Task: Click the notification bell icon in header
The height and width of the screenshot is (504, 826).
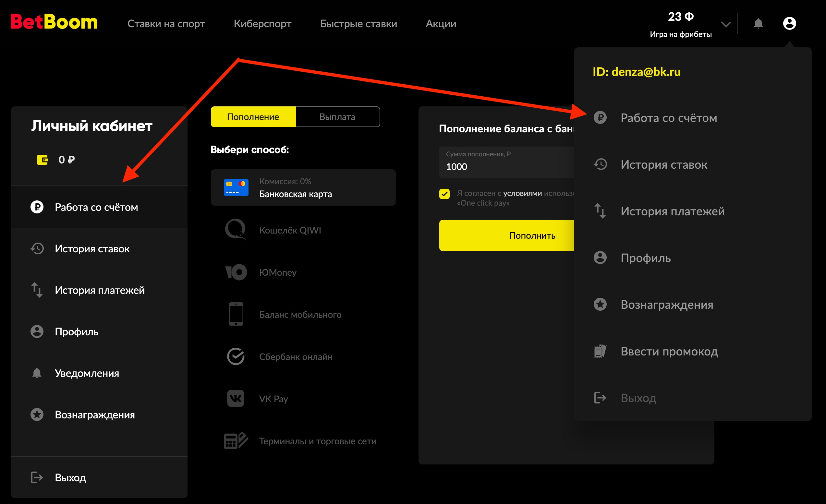Action: click(758, 23)
